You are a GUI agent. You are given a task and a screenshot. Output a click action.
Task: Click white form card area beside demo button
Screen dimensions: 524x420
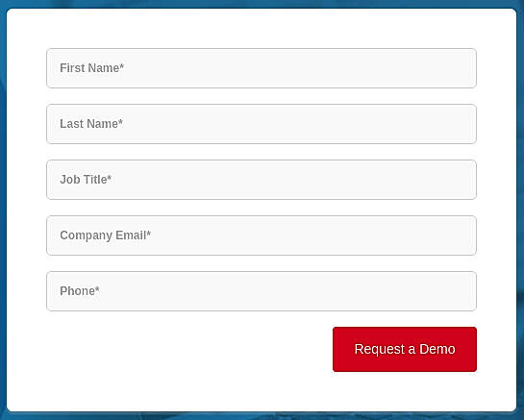point(187,349)
